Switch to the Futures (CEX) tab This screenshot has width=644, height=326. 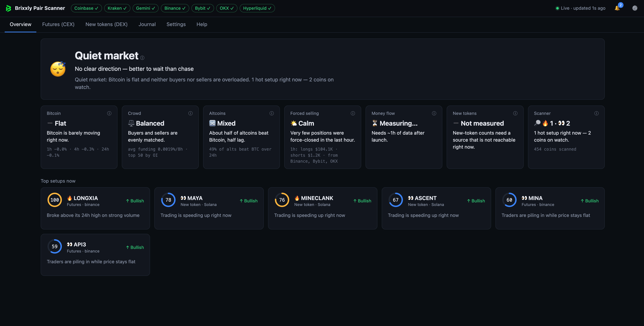pyautogui.click(x=58, y=24)
